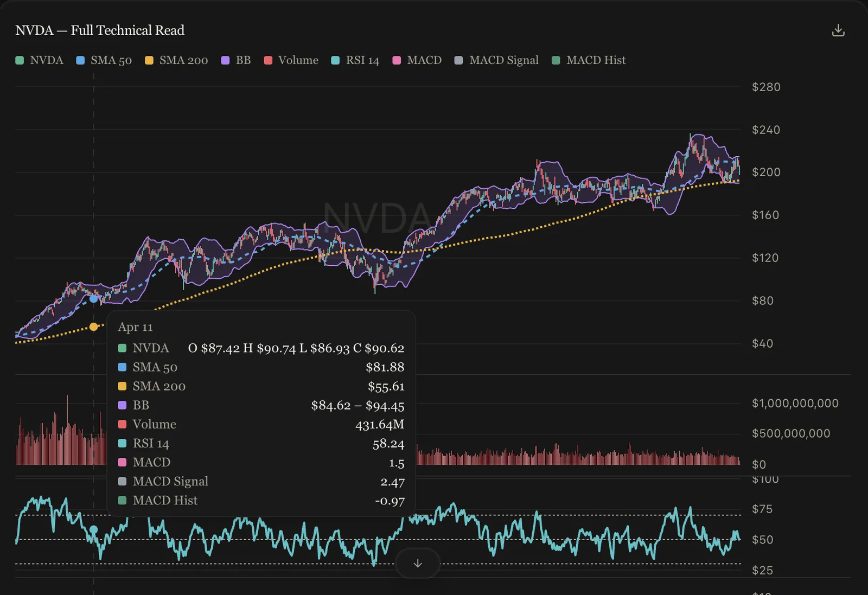Click the tooltip MACD value 1.5
Image resolution: width=868 pixels, height=595 pixels.
pos(397,463)
